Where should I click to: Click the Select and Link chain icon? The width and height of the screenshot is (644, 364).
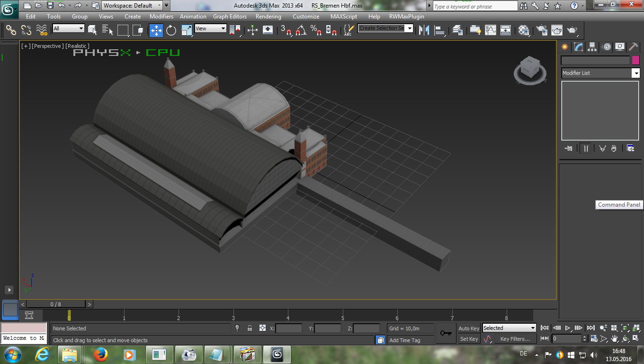(11, 30)
